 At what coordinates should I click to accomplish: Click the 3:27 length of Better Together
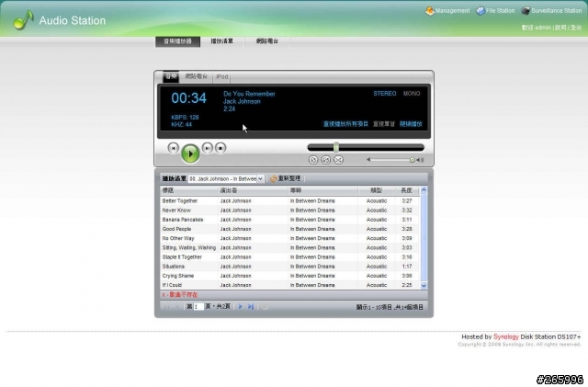pos(407,201)
